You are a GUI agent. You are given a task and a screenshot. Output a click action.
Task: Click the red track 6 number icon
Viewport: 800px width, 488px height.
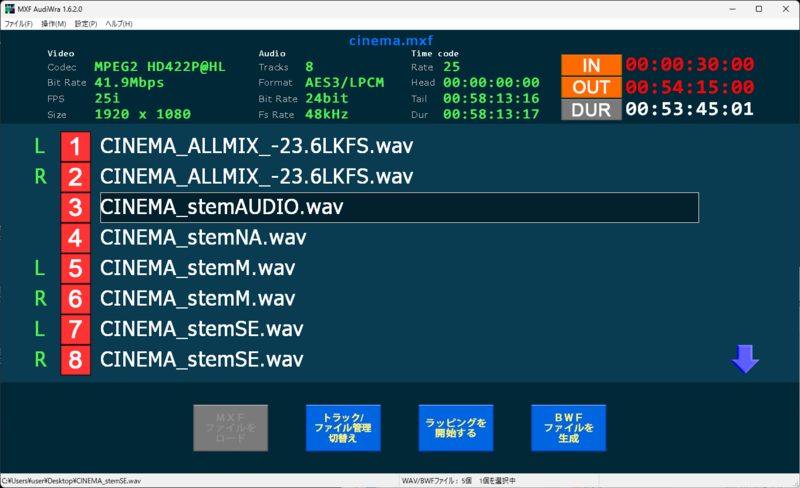tap(76, 299)
